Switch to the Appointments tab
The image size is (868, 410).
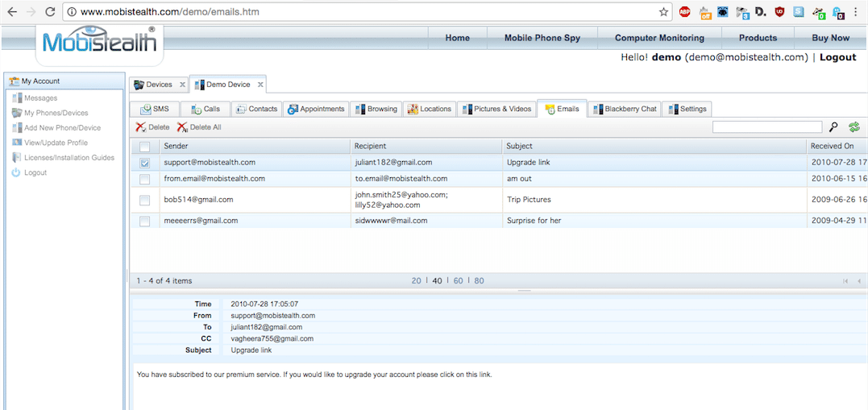[x=316, y=109]
